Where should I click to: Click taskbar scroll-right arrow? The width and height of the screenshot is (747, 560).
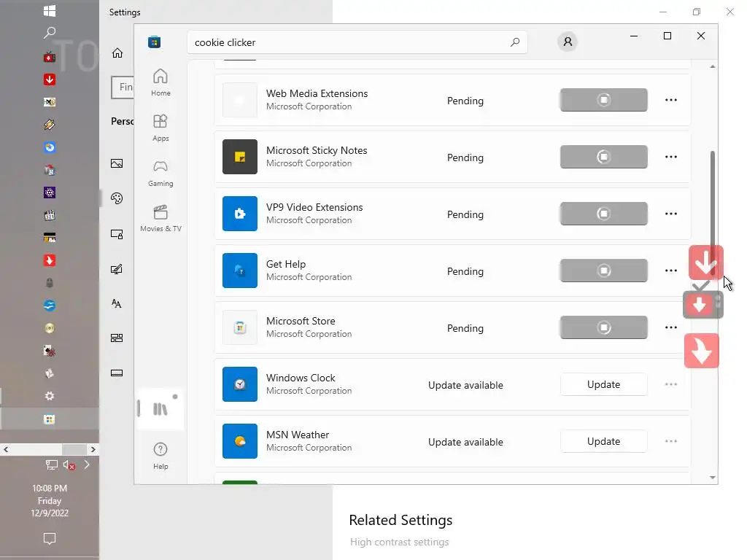93,449
